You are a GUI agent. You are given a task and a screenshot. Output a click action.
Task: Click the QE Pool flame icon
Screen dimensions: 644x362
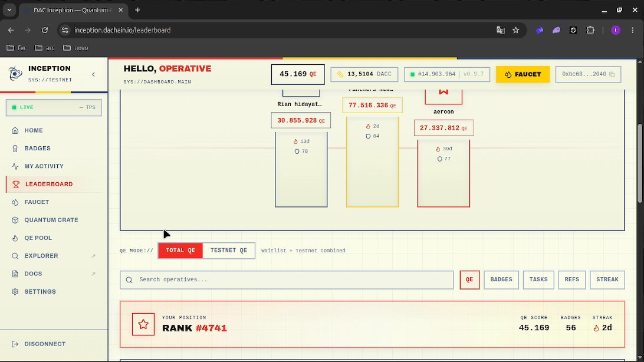click(15, 238)
